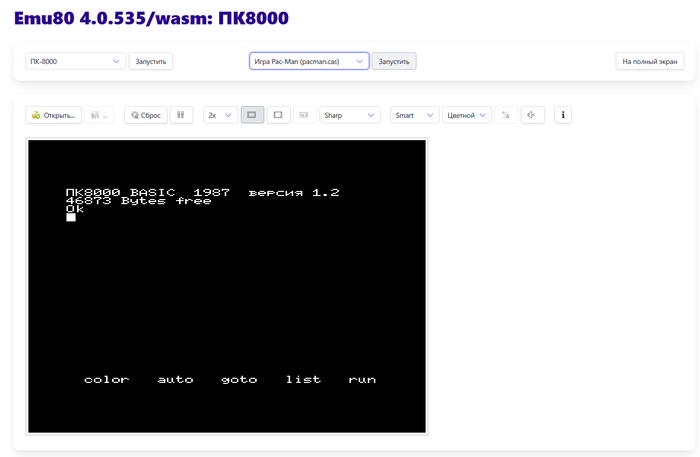This screenshot has width=700, height=457.
Task: Open the Smart dropdown
Action: (414, 115)
